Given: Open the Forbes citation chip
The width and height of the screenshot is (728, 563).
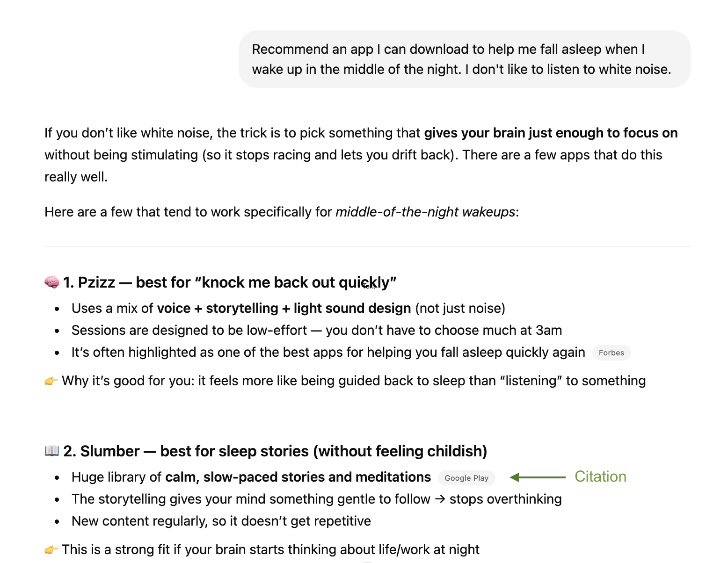Looking at the screenshot, I should click(x=611, y=353).
